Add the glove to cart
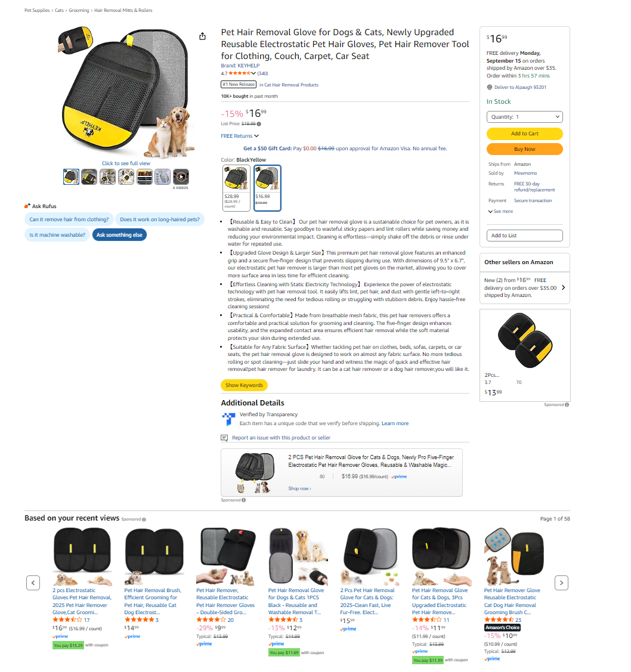The width and height of the screenshot is (631, 672). pyautogui.click(x=525, y=134)
